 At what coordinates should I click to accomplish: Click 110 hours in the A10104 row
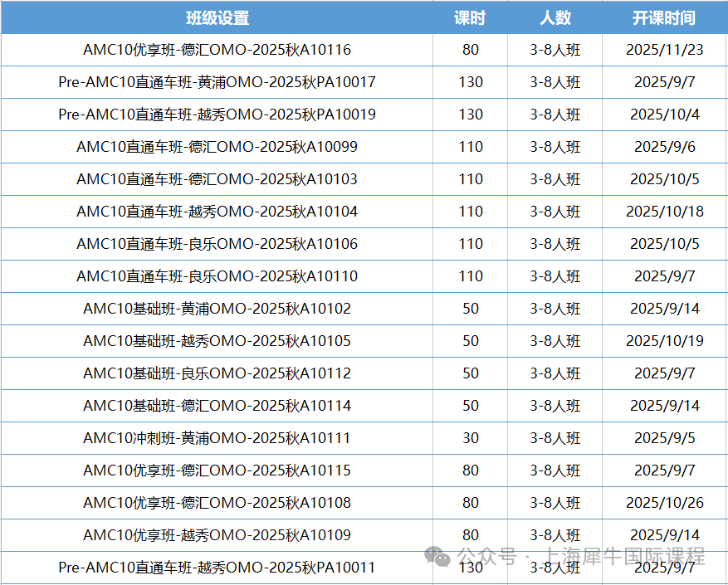[x=471, y=212]
